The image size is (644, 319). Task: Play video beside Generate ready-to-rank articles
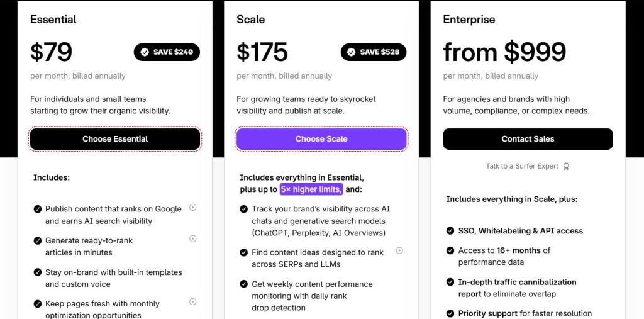click(193, 238)
